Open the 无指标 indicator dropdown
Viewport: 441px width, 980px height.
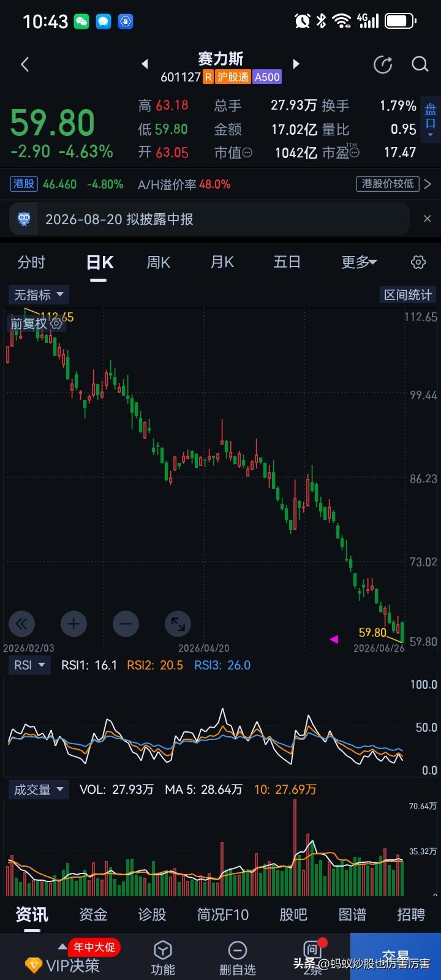click(x=39, y=295)
